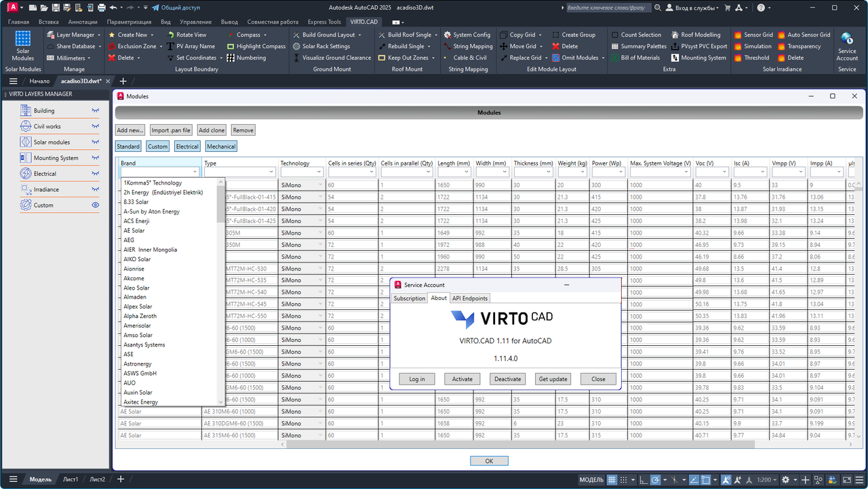The height and width of the screenshot is (489, 868).
Task: Open the Service Account ribbon tool
Action: 847,46
